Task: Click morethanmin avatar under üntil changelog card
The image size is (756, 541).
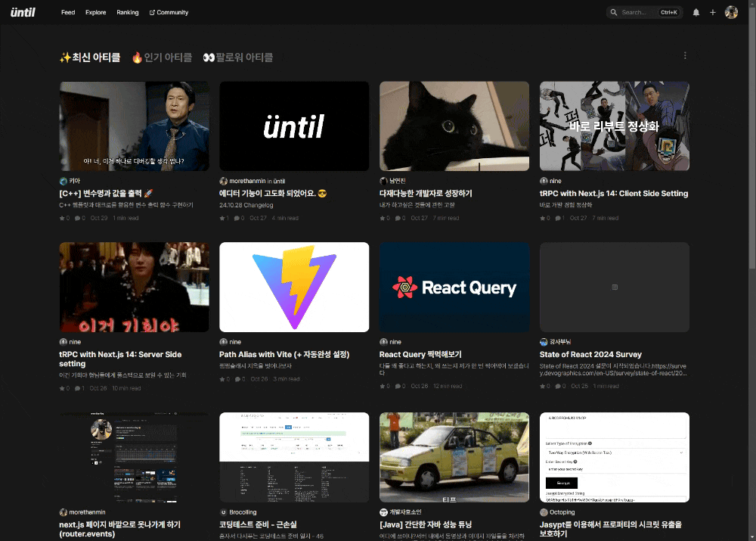Action: pyautogui.click(x=223, y=181)
